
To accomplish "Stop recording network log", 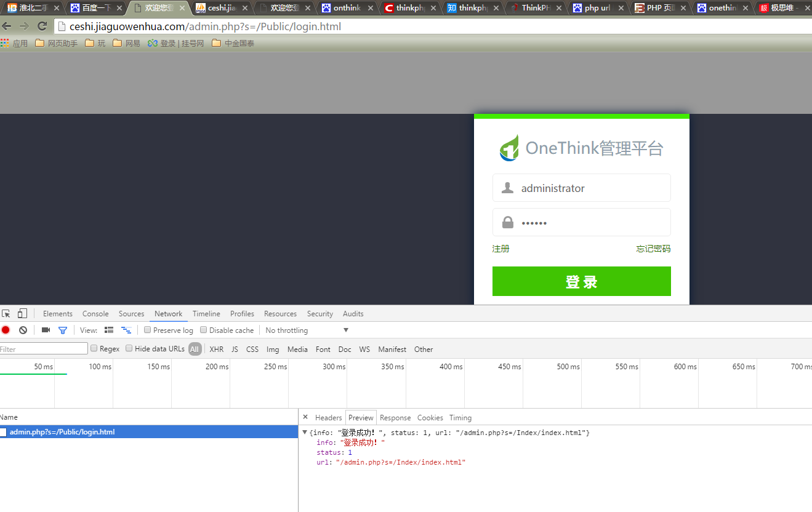I will 6,330.
